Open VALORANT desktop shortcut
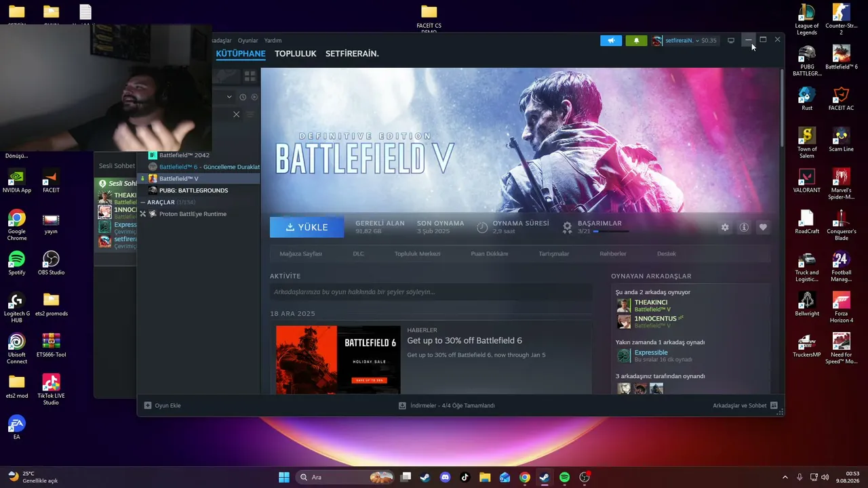Viewport: 868px width, 488px height. (x=807, y=180)
